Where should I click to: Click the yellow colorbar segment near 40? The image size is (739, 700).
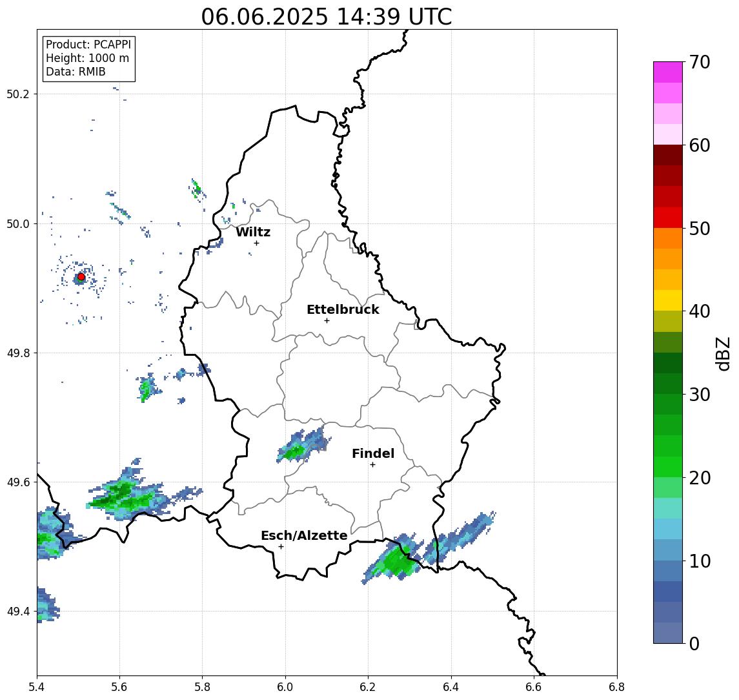pyautogui.click(x=668, y=301)
